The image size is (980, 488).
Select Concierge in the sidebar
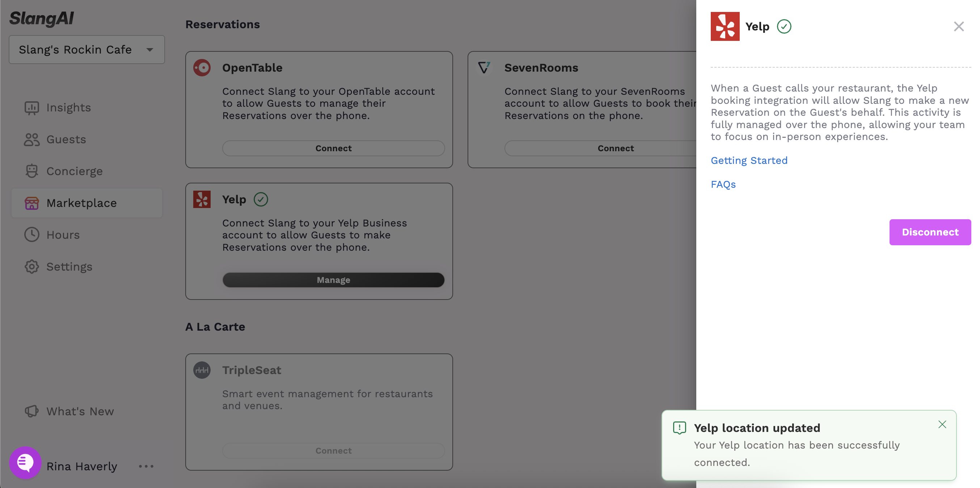point(87,171)
